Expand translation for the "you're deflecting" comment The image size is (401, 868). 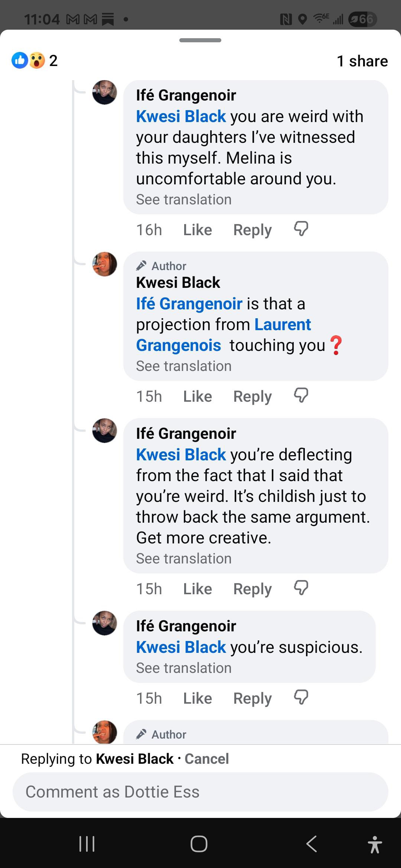click(183, 559)
